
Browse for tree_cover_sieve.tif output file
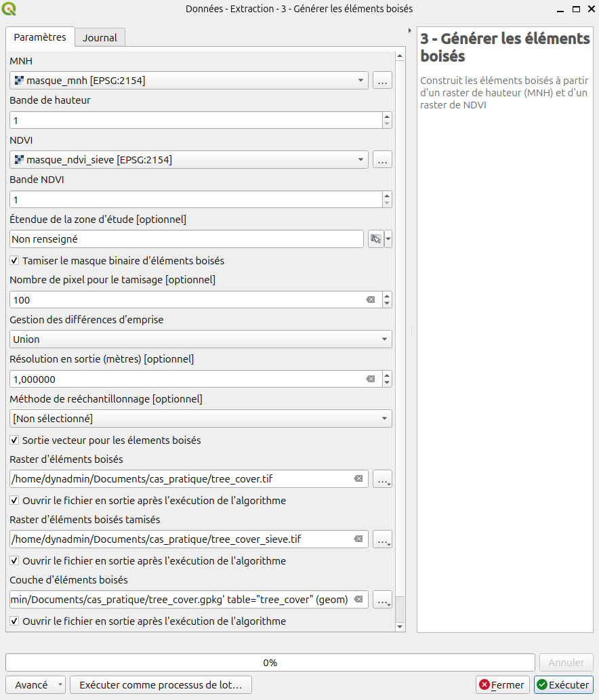382,539
